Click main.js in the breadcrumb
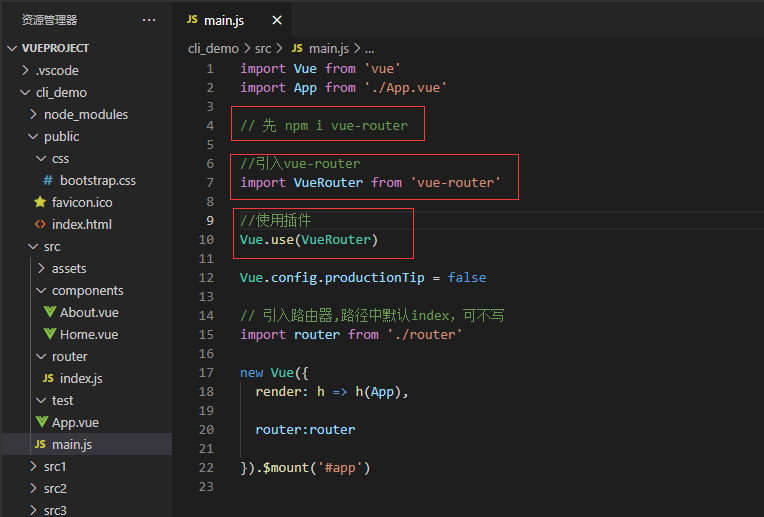Image resolution: width=764 pixels, height=517 pixels. click(x=329, y=49)
